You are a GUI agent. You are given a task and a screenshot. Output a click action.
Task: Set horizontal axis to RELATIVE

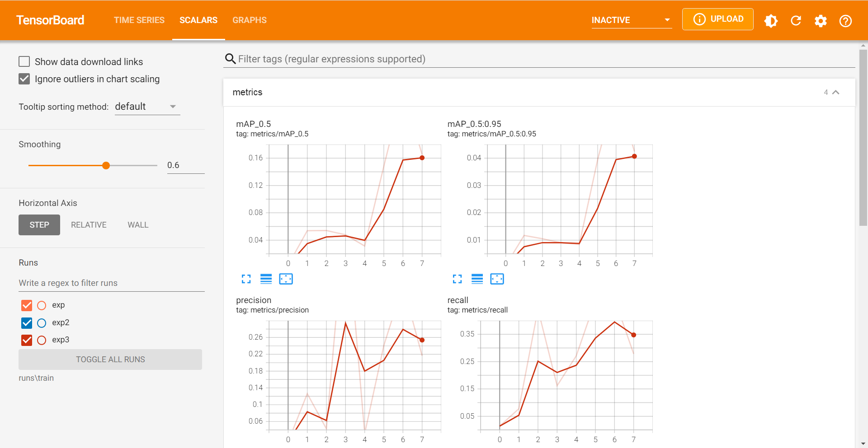pos(89,225)
